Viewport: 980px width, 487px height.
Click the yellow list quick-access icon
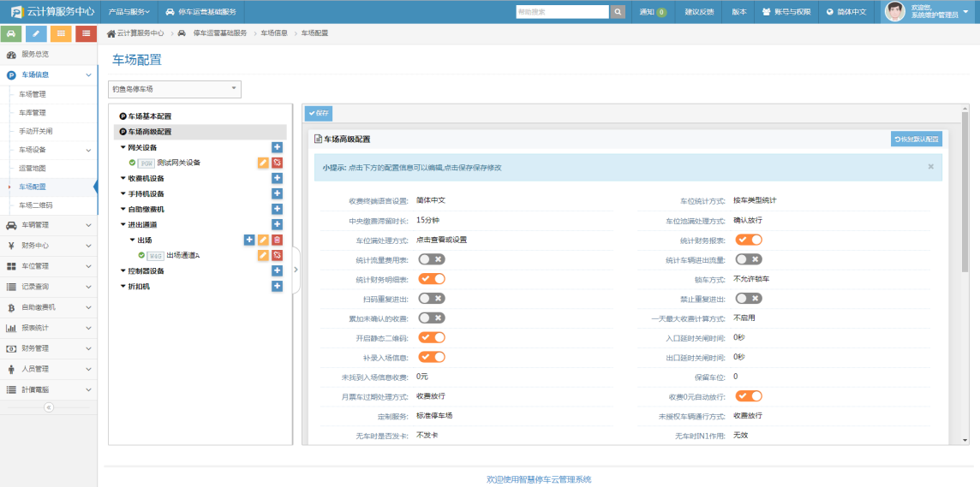(x=61, y=33)
